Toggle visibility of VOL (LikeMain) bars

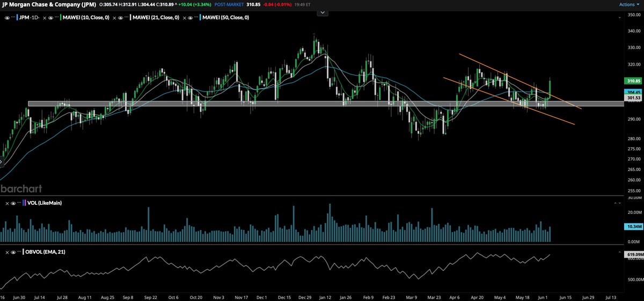click(13, 204)
